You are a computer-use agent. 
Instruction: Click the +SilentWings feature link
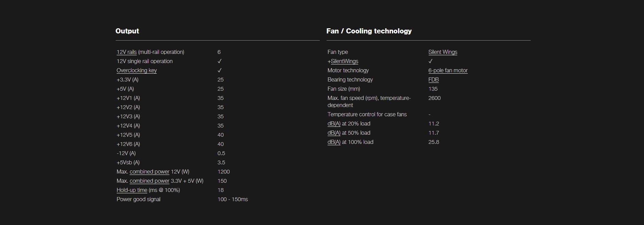pos(343,61)
